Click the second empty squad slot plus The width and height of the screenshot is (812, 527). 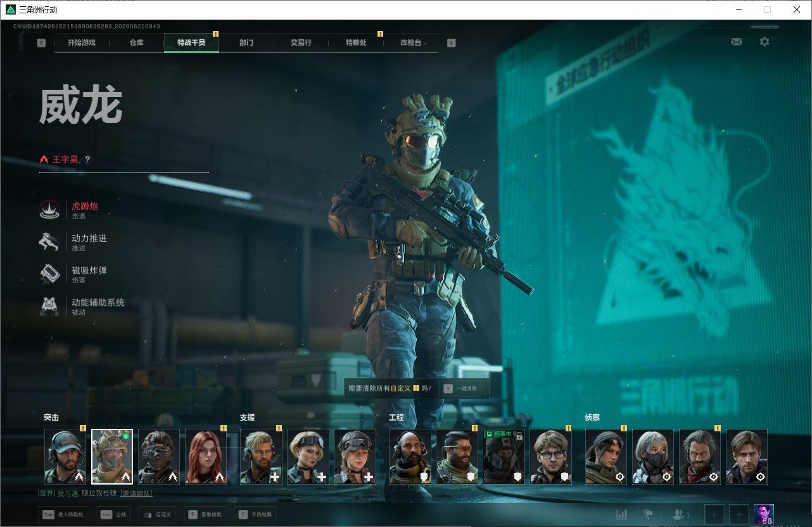(738, 515)
